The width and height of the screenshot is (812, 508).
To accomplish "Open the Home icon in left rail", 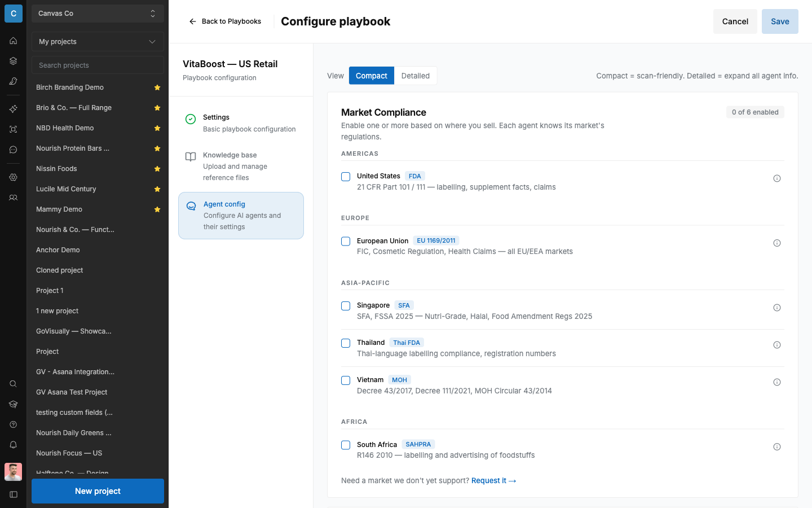I will (13, 41).
